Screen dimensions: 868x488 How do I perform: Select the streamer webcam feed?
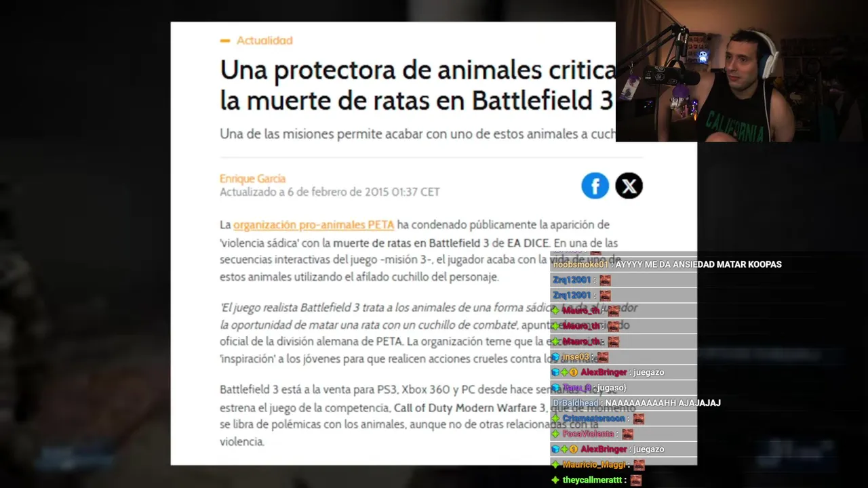[742, 70]
